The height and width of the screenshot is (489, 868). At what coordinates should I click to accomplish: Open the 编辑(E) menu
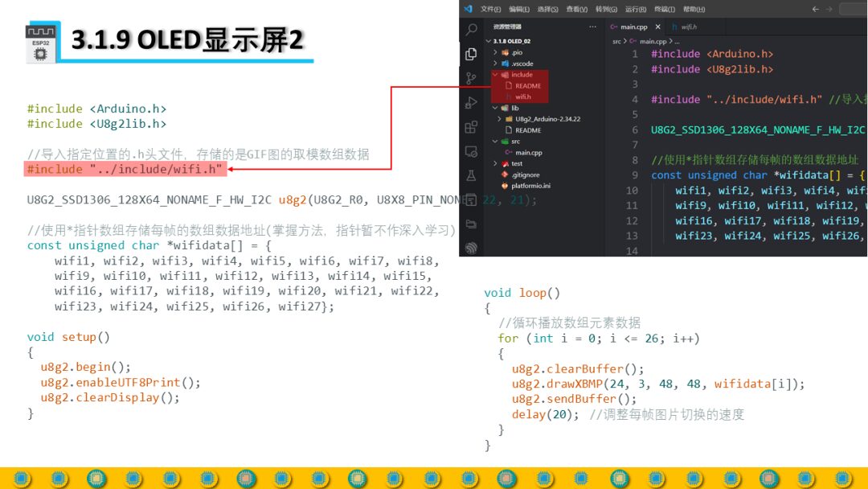(519, 9)
